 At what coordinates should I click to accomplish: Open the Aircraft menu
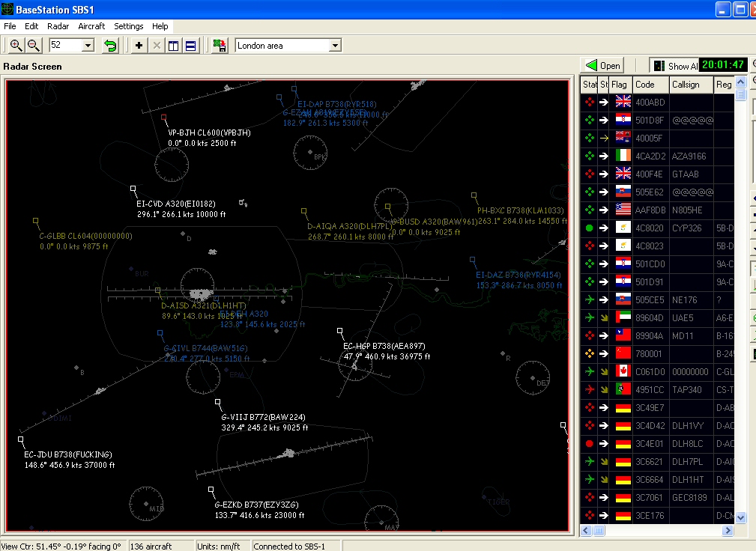91,26
